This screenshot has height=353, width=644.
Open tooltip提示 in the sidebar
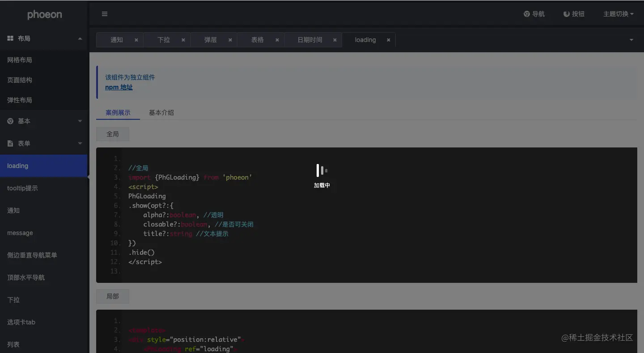[x=44, y=188]
